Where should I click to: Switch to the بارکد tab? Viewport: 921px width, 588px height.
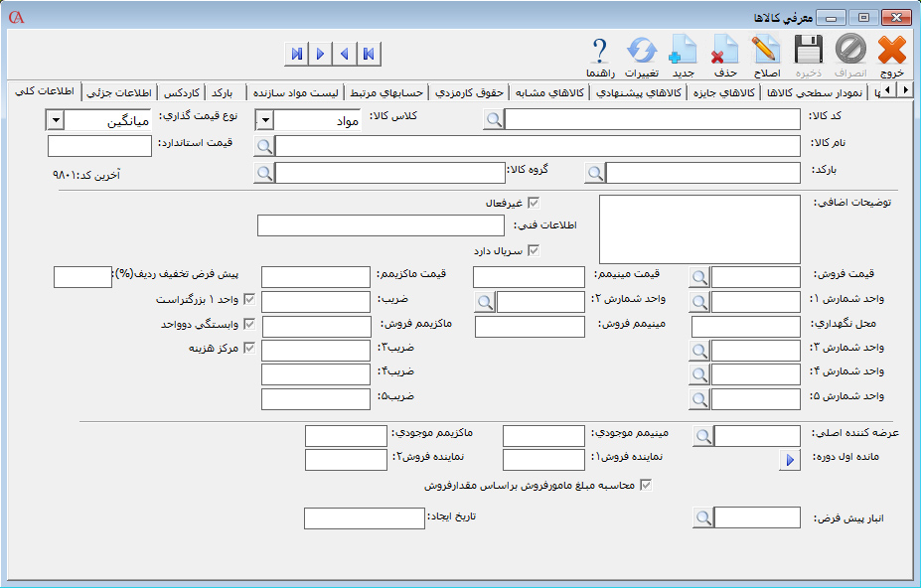point(222,92)
